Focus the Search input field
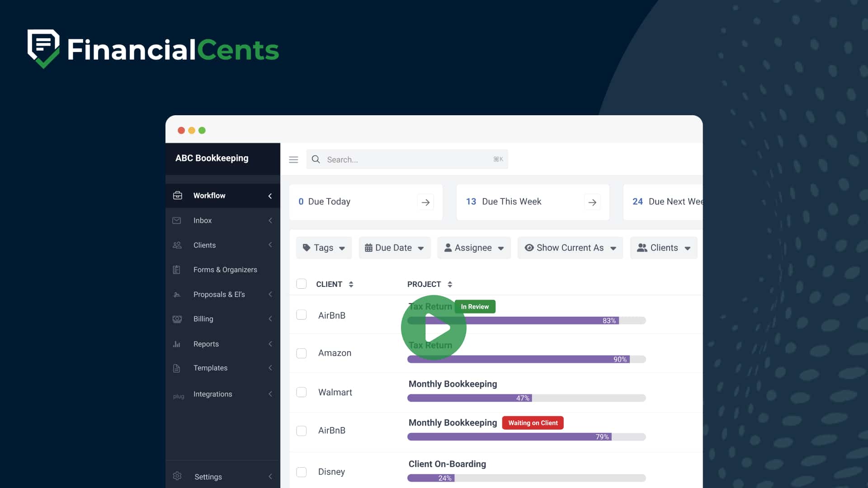Image resolution: width=868 pixels, height=488 pixels. point(407,160)
